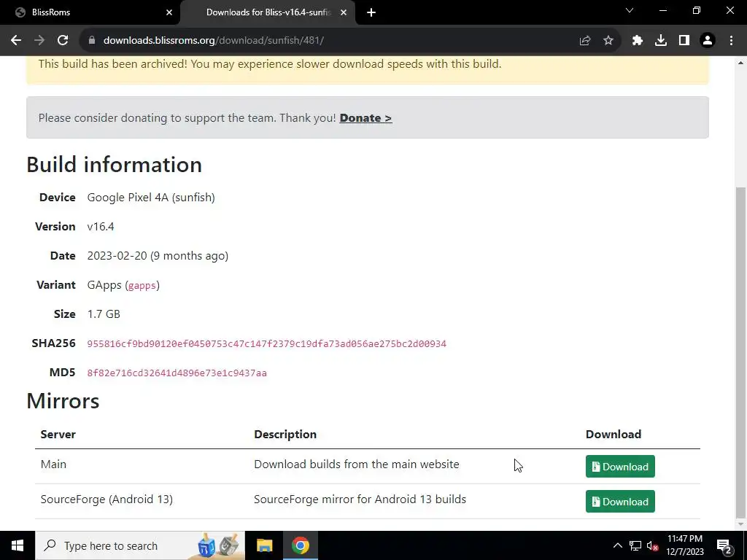This screenshot has height=560, width=747.
Task: Close the Downloads for Bliss-v16.4 tab
Action: 344,12
